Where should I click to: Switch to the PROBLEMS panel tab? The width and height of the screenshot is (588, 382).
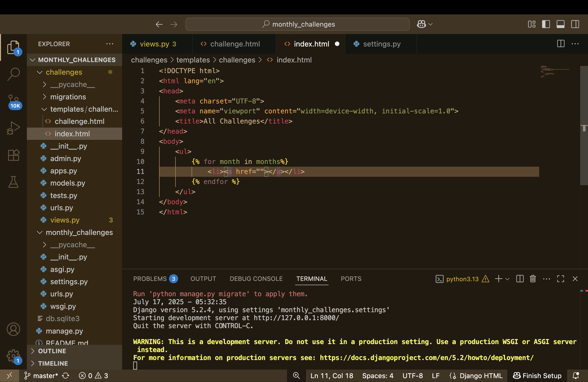[x=150, y=279]
